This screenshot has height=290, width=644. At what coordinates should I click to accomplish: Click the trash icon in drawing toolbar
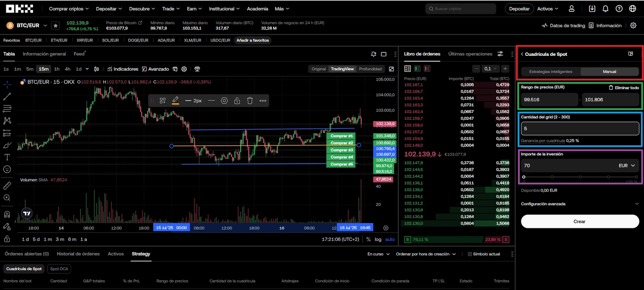[x=250, y=101]
